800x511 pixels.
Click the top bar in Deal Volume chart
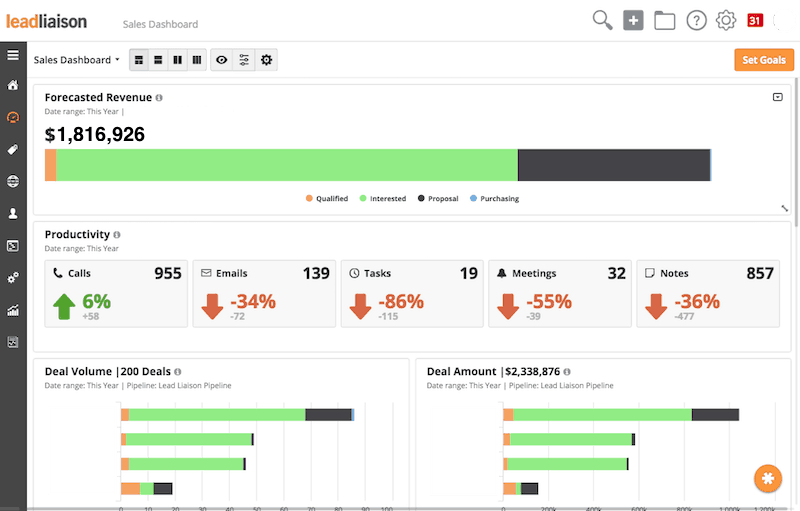coord(237,415)
